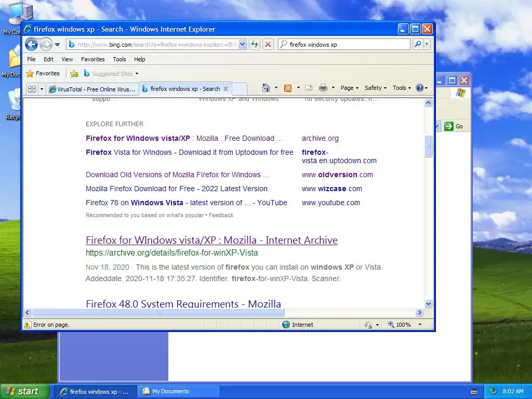The image size is (532, 399).
Task: Open the Favorites menu in the menu bar
Action: click(x=92, y=59)
